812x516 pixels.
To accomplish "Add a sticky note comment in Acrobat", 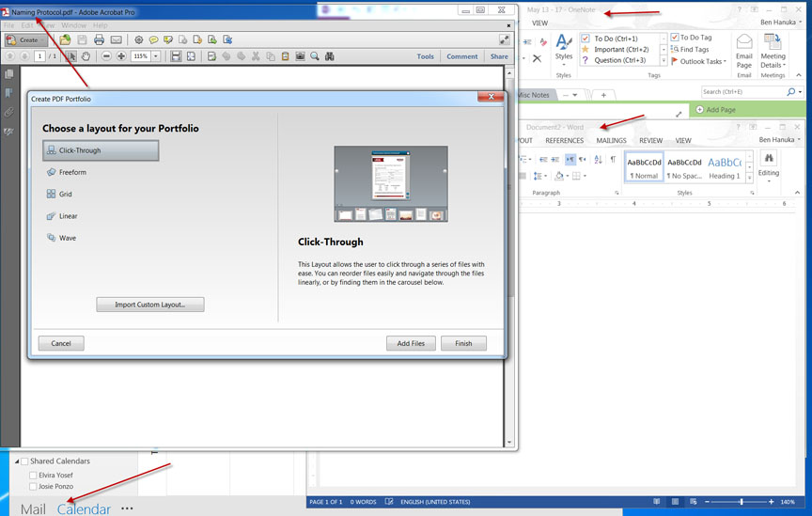I will (153, 39).
